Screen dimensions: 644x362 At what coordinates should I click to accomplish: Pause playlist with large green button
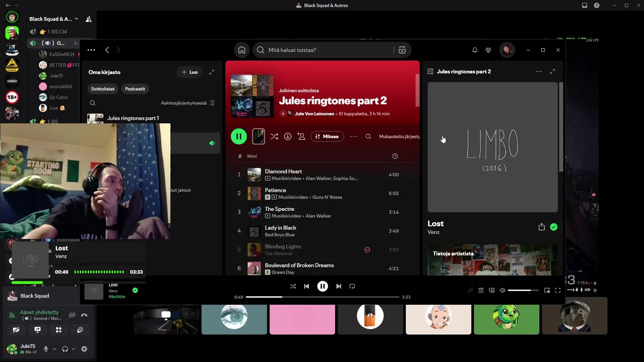(x=238, y=136)
